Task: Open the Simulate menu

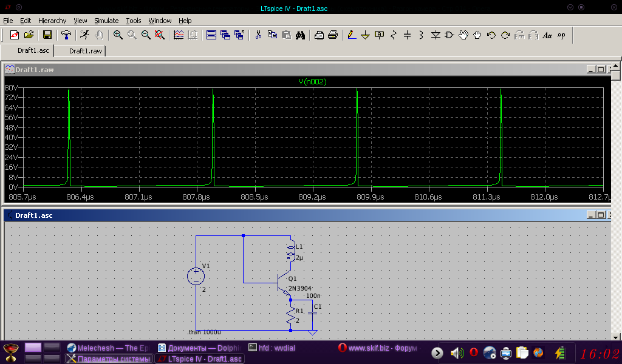Action: [106, 21]
